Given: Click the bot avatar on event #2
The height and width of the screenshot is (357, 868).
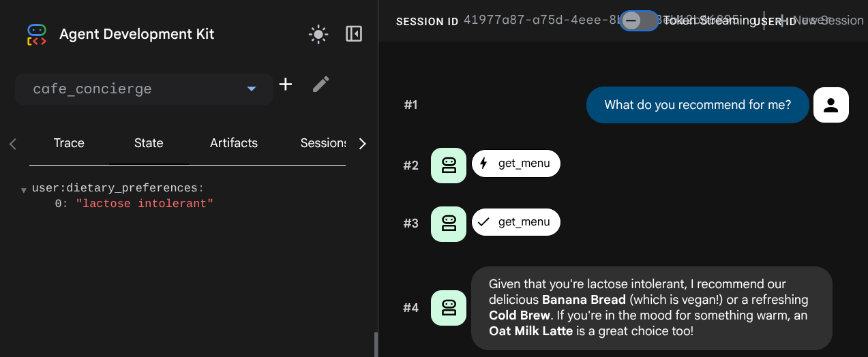Looking at the screenshot, I should (x=449, y=165).
